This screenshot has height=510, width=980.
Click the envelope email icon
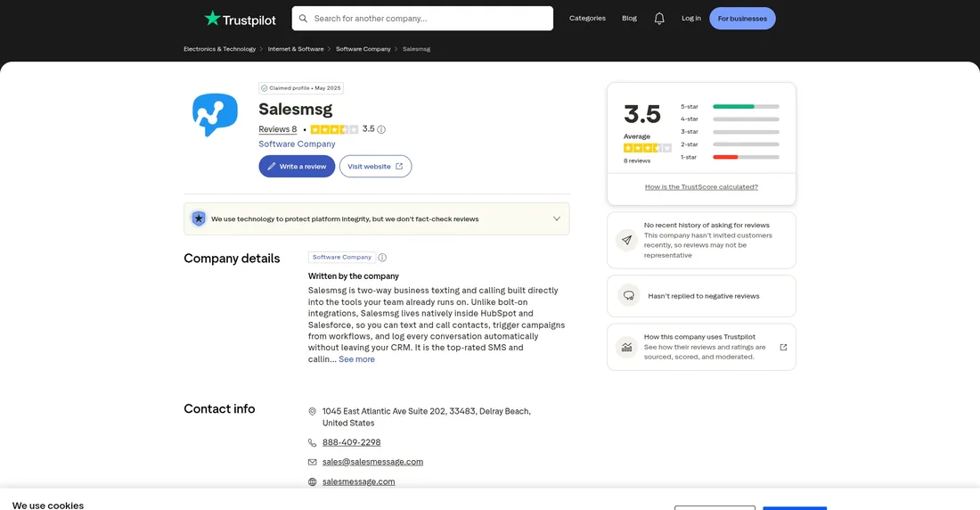tap(312, 462)
